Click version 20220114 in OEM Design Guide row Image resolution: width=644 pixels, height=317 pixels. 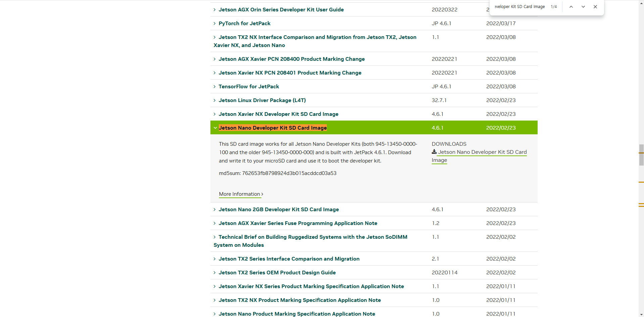tap(445, 273)
